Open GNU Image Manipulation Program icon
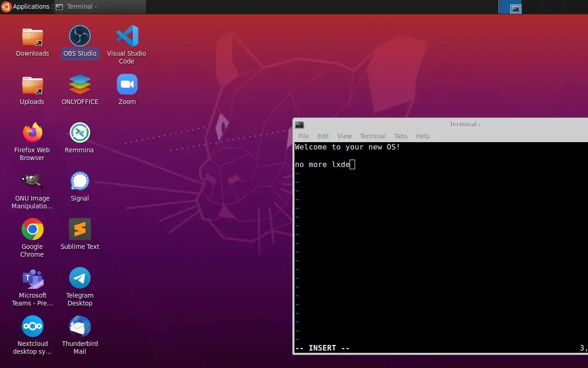 [x=33, y=181]
